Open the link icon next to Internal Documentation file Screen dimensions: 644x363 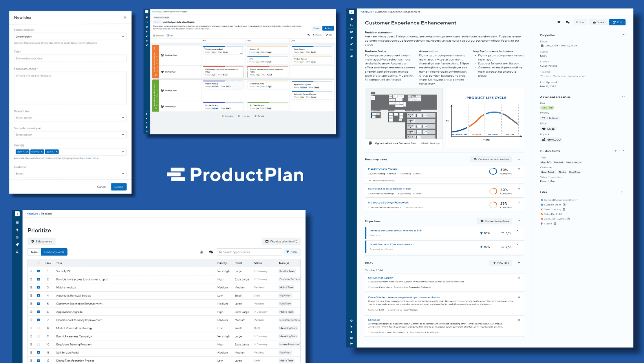pyautogui.click(x=577, y=200)
